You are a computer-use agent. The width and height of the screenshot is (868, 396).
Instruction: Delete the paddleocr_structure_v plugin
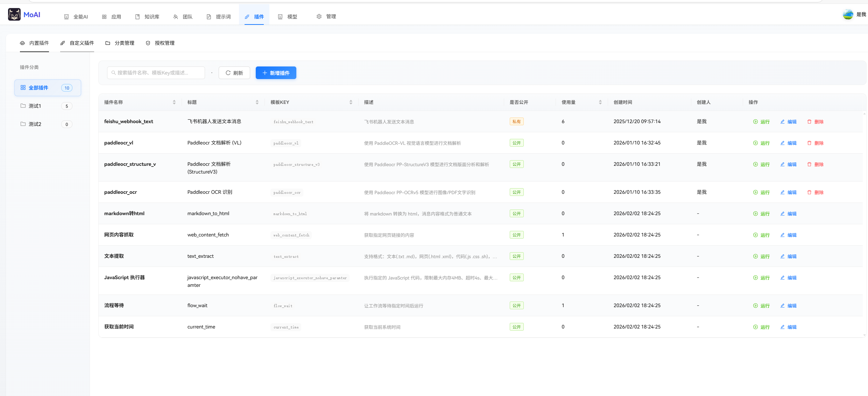click(x=815, y=164)
